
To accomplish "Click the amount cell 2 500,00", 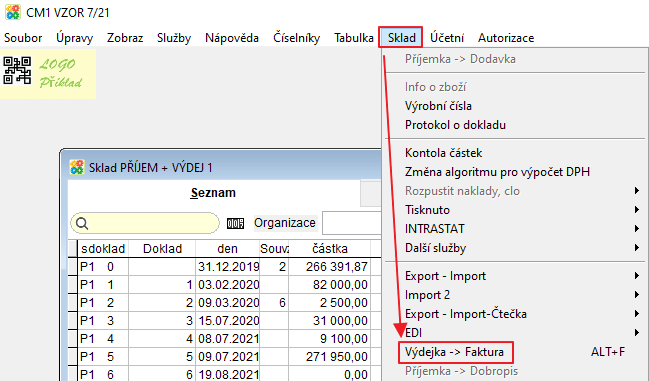I will [x=329, y=303].
